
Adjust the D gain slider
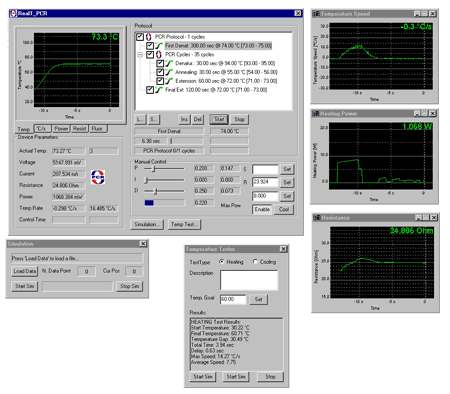click(164, 191)
